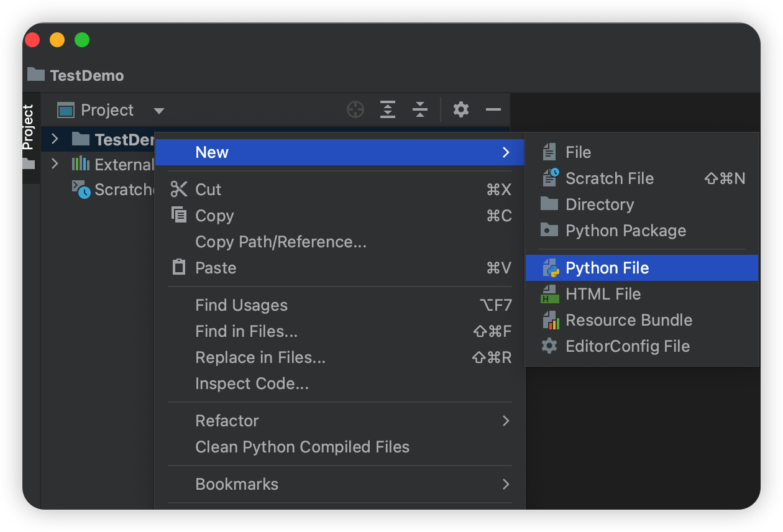The image size is (783, 532).
Task: Open the Project view dropdown arrow
Action: pos(159,111)
